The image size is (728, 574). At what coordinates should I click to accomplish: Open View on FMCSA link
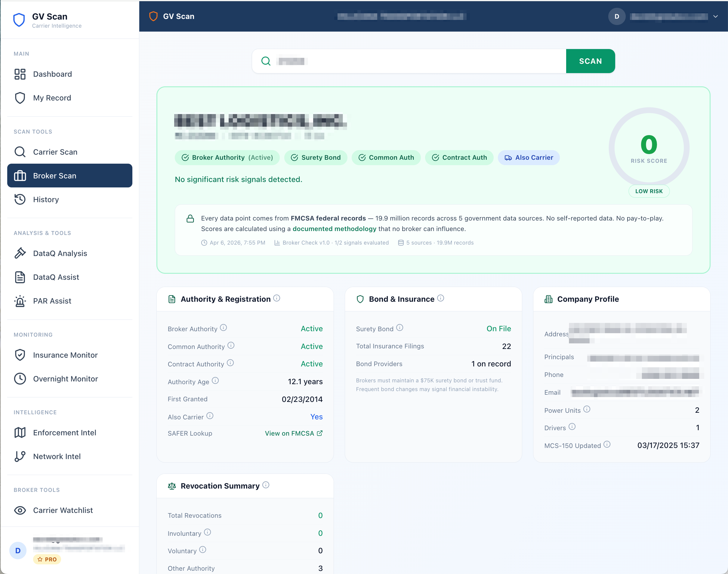[293, 434]
